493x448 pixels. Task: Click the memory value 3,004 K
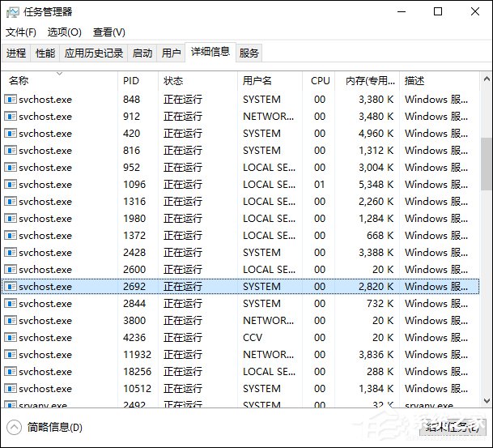coord(376,168)
